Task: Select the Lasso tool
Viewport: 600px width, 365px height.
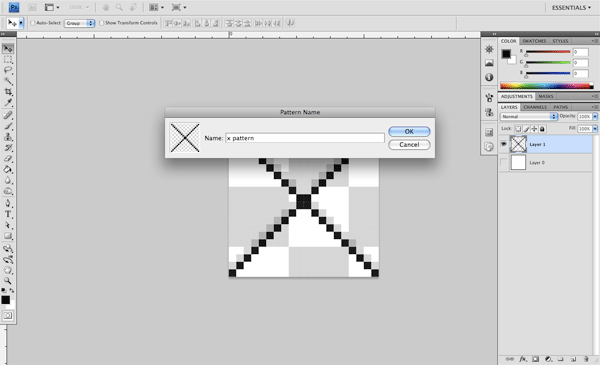Action: (8, 70)
